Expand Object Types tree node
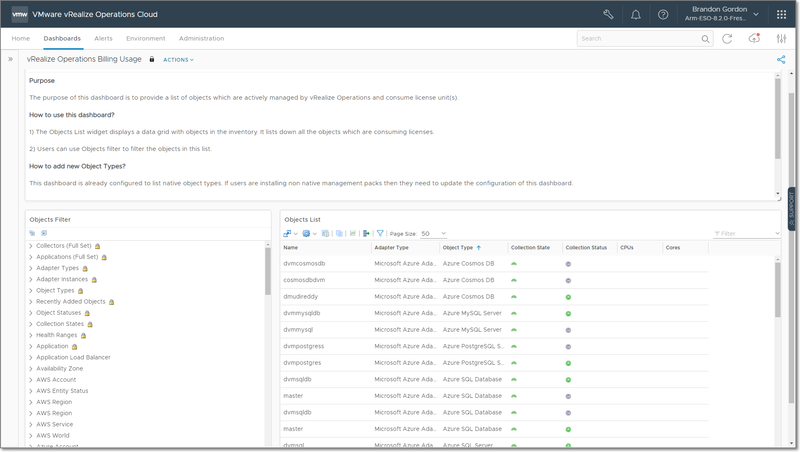The height and width of the screenshot is (452, 800). (31, 291)
